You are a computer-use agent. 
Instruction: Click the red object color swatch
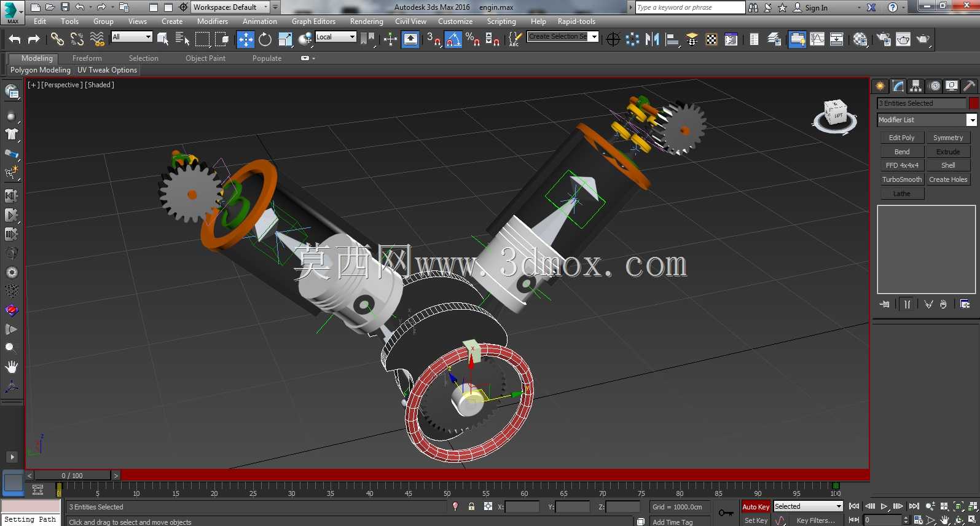pos(973,103)
